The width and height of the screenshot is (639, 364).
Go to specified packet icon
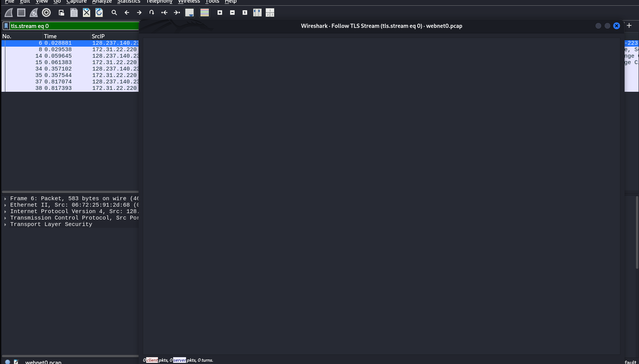coord(152,13)
